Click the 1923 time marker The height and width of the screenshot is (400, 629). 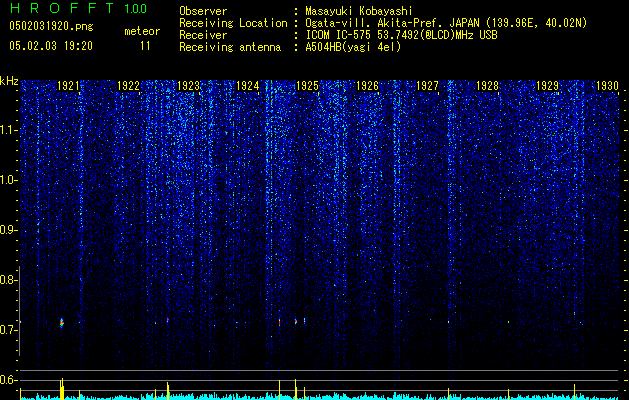(189, 85)
